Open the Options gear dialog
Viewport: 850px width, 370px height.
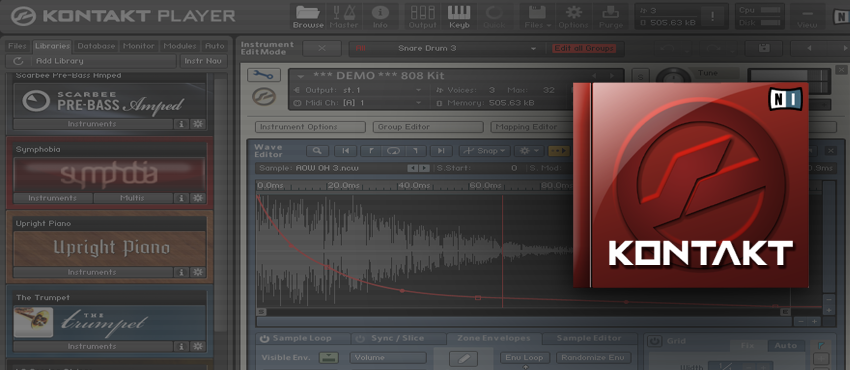point(573,17)
